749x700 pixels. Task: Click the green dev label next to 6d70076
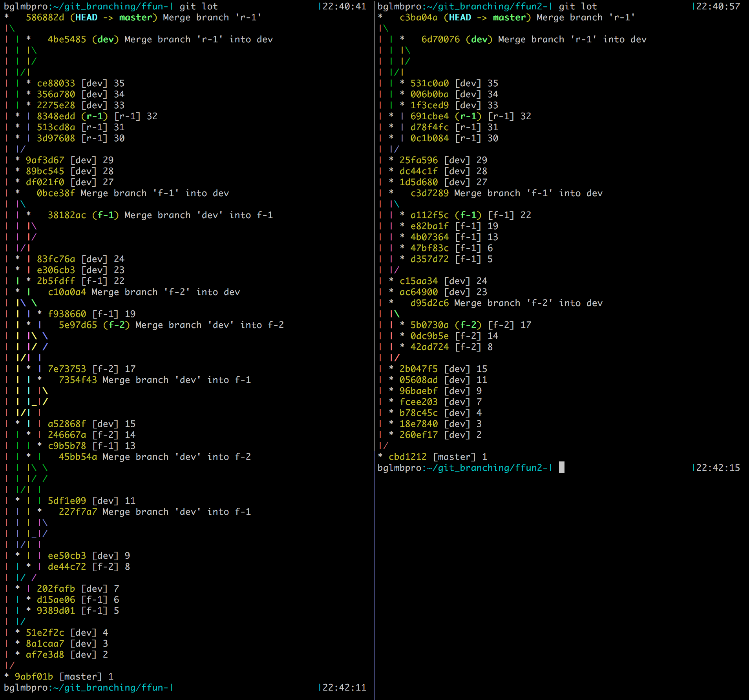[479, 40]
